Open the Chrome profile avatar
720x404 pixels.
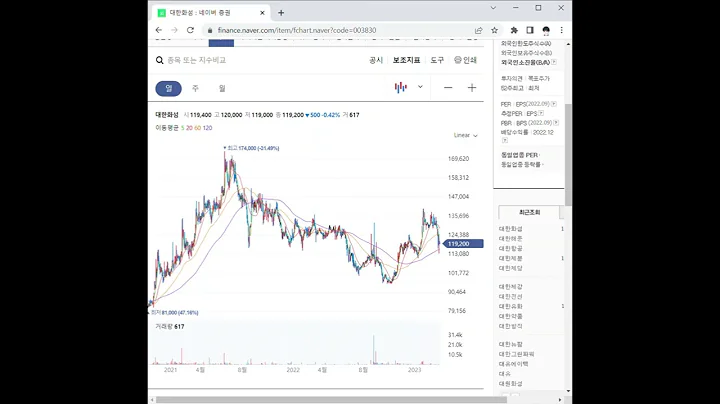(546, 30)
